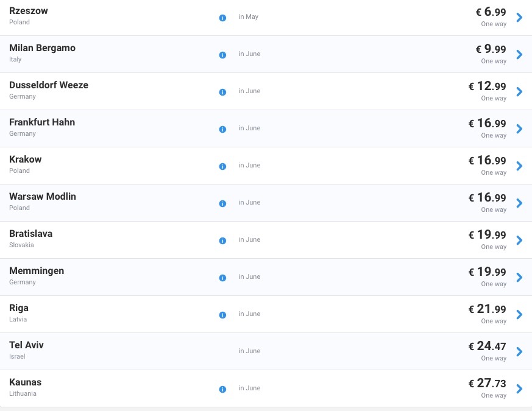This screenshot has height=411, width=532.
Task: Click the chevron for Riga
Action: tap(519, 314)
